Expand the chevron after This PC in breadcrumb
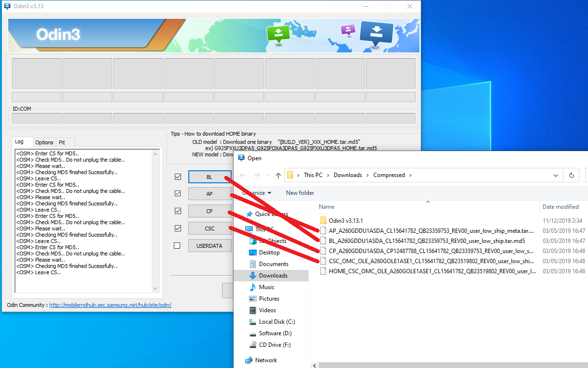The image size is (588, 368). 328,175
